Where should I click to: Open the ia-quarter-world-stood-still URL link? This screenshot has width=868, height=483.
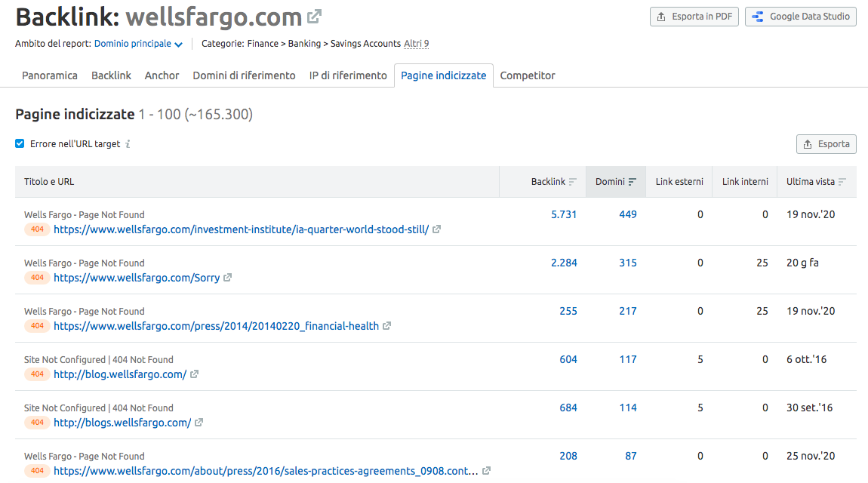(241, 229)
